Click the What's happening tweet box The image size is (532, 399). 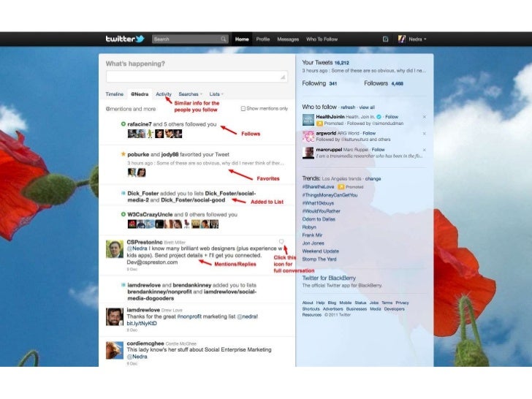click(x=197, y=77)
